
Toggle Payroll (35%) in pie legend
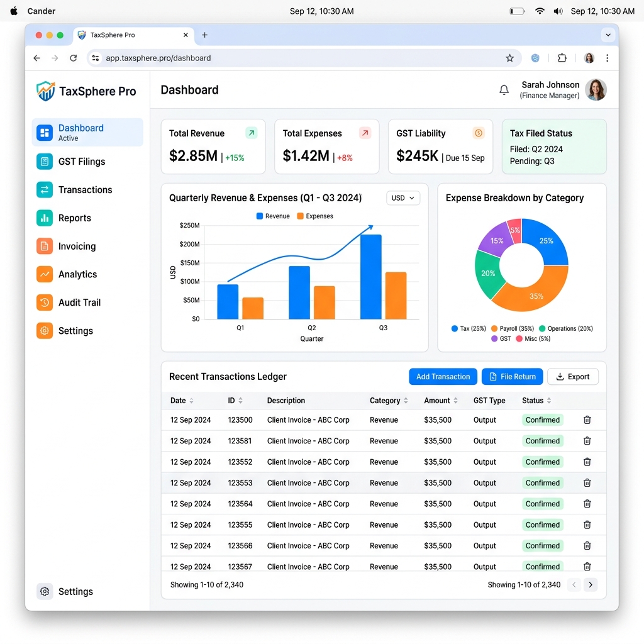[x=513, y=328]
